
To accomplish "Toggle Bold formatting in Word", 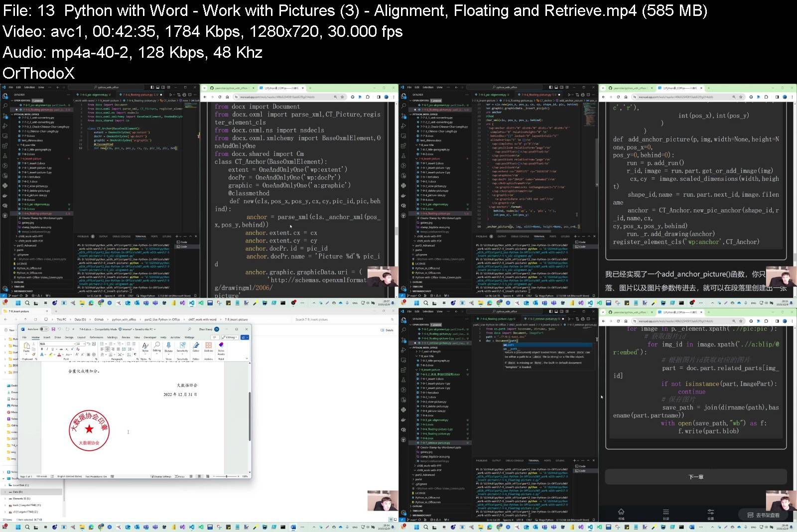I will pos(42,349).
